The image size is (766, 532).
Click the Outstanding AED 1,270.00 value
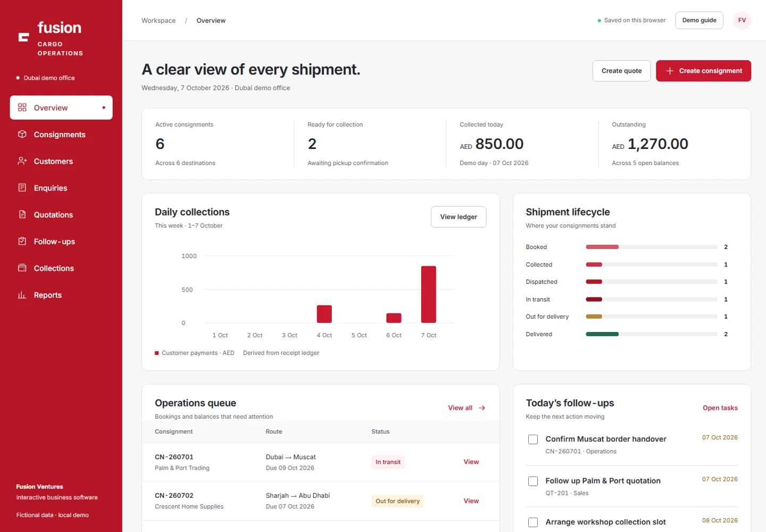pos(650,144)
